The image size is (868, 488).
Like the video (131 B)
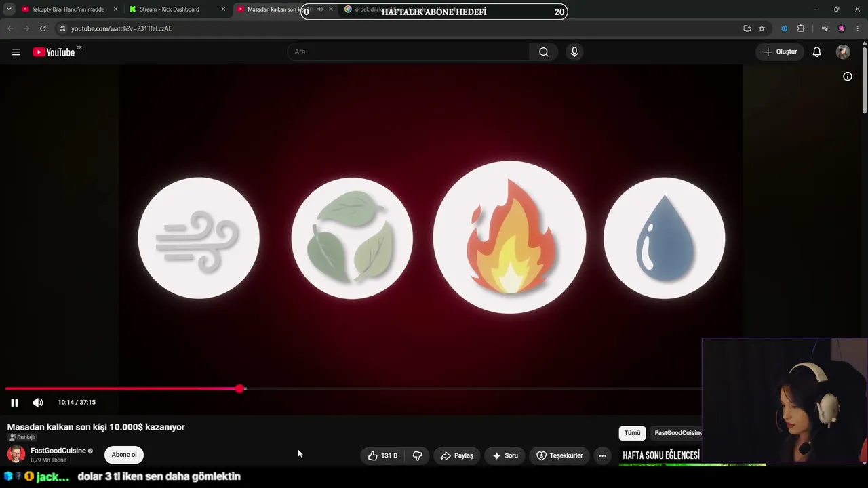[x=383, y=455]
